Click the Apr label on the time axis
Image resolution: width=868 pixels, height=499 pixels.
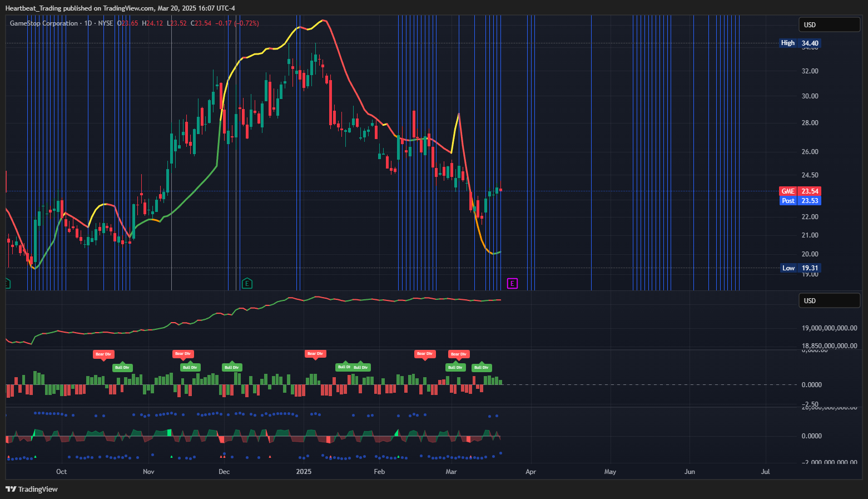coord(531,472)
